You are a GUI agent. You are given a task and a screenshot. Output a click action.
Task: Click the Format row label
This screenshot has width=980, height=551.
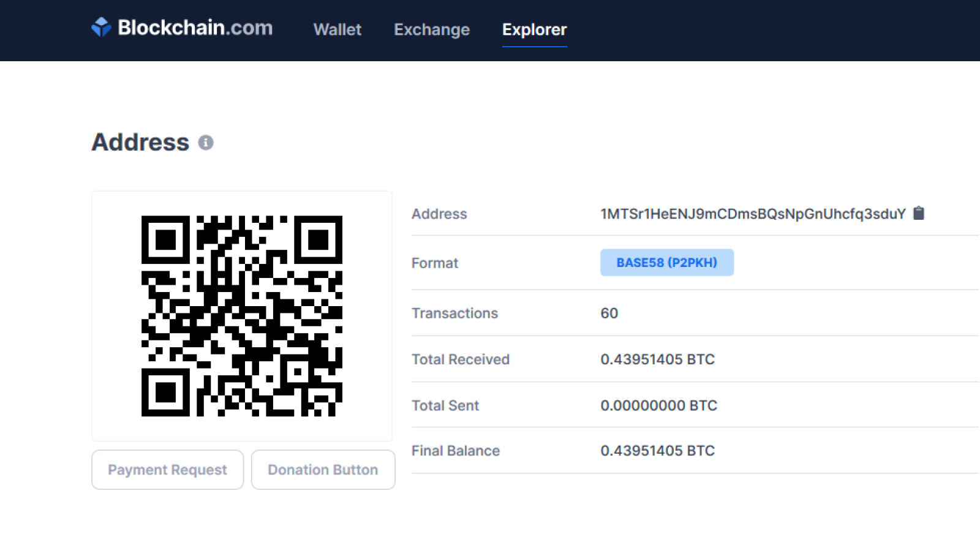[435, 263]
